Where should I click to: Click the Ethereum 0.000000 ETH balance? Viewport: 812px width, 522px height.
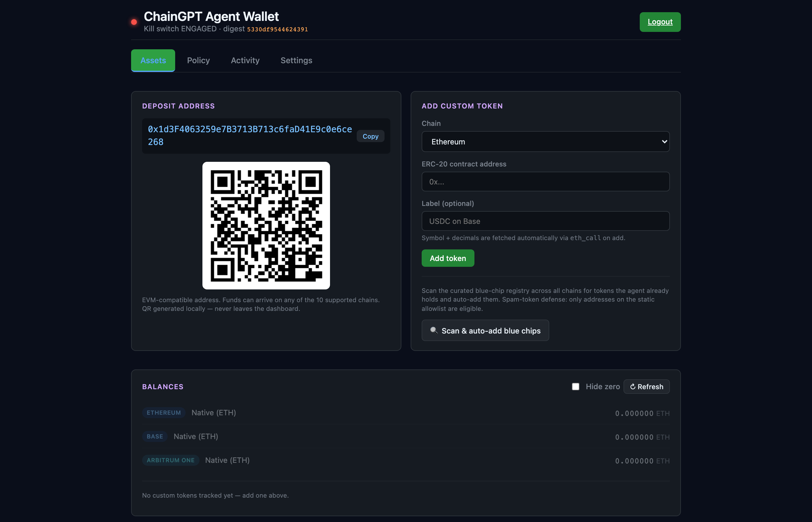[x=642, y=414]
